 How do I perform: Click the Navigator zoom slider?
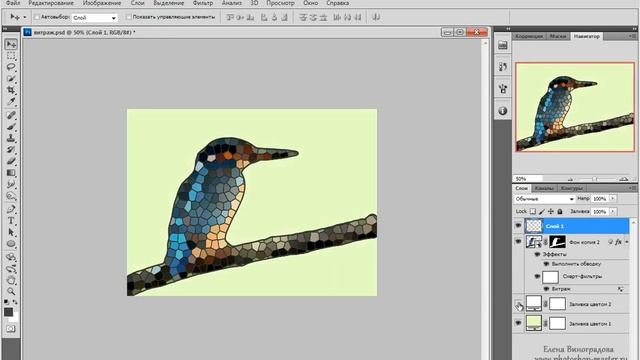(596, 179)
